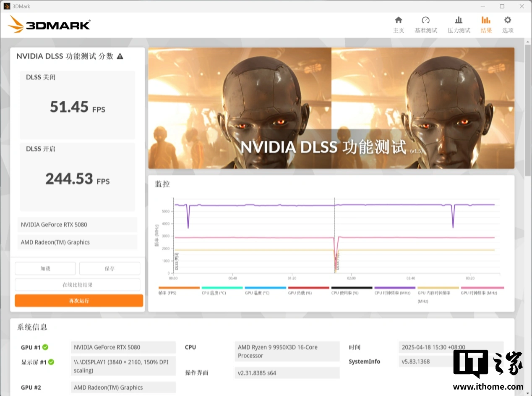Viewport: 532px width, 396px height.
Task: Click the orange 再次运行 run again button
Action: pos(79,301)
